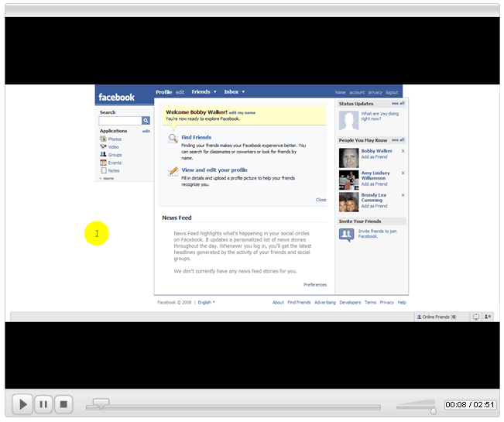Dismiss Amy Lindsey Williamson suggestion
The width and height of the screenshot is (504, 422).
click(403, 173)
